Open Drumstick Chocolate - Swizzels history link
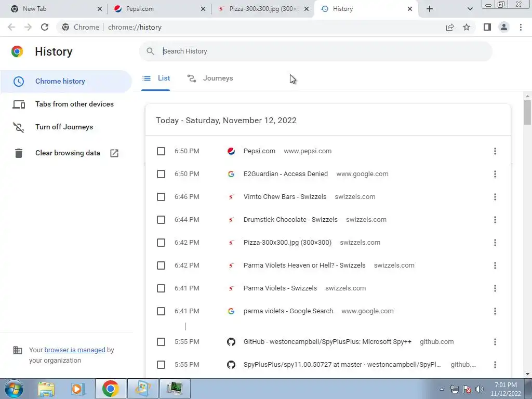The width and height of the screenshot is (532, 399). point(290,220)
